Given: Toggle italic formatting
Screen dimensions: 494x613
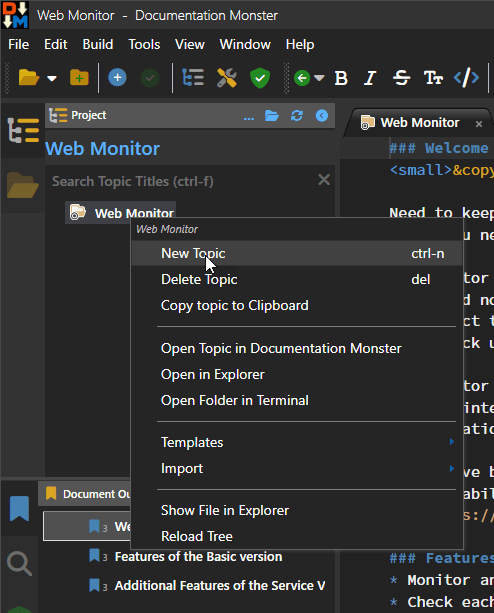Looking at the screenshot, I should [370, 78].
